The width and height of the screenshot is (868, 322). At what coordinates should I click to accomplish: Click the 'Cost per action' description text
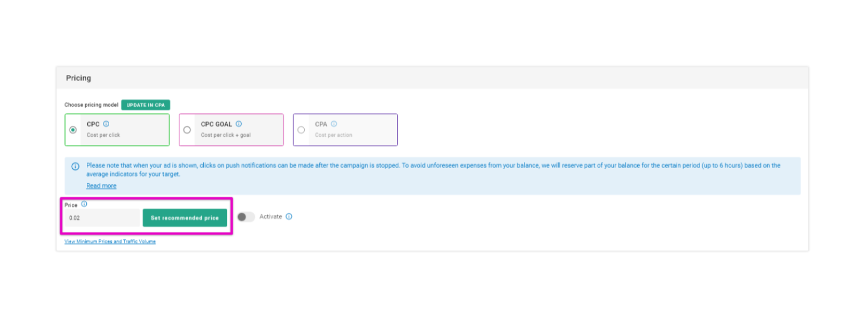pyautogui.click(x=333, y=135)
